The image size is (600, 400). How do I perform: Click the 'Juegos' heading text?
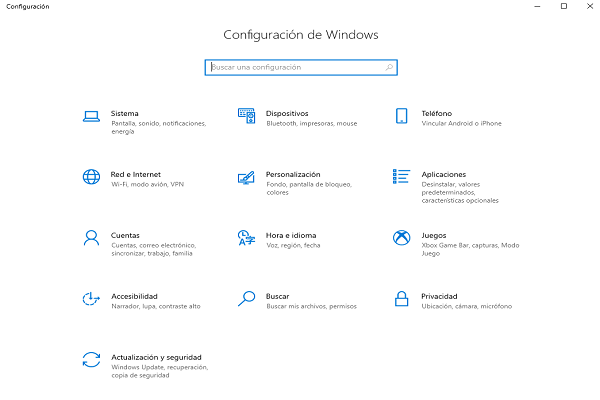pos(433,236)
